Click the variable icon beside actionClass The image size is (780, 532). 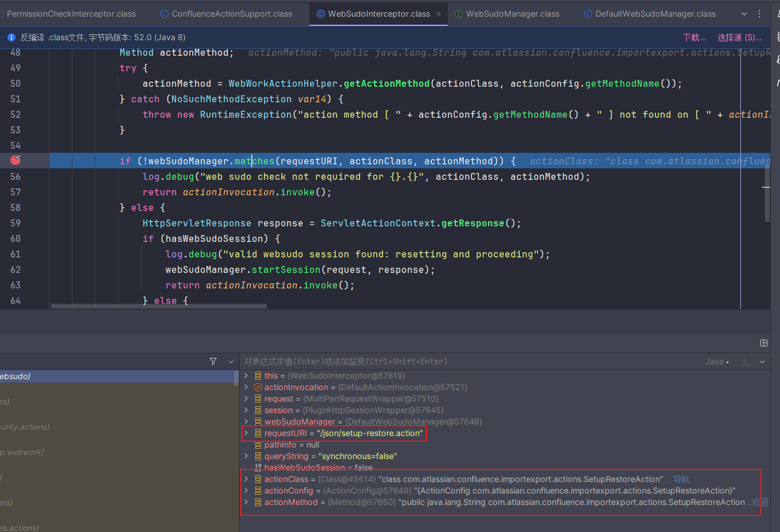point(258,479)
